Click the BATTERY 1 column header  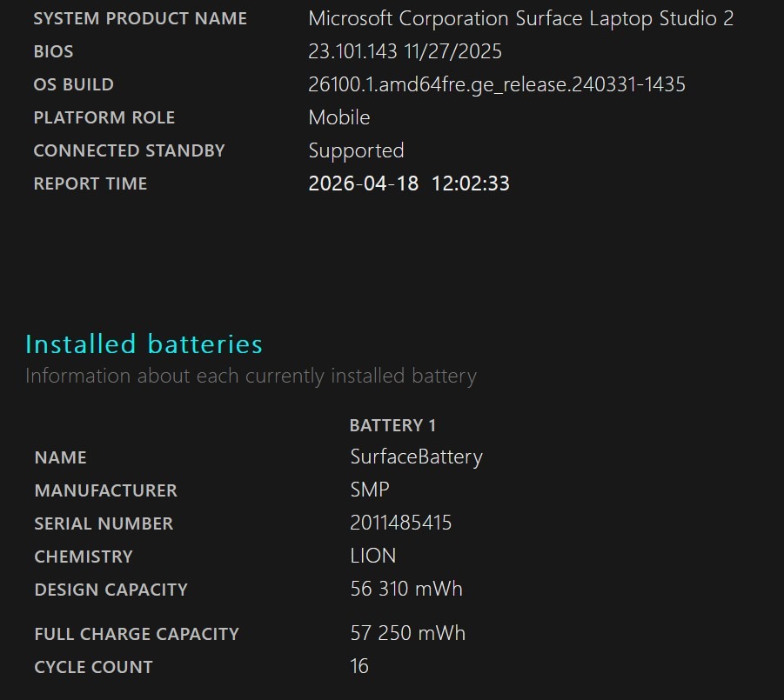392,425
